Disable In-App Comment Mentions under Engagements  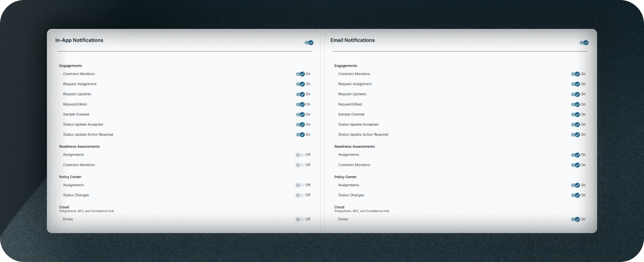coord(300,74)
